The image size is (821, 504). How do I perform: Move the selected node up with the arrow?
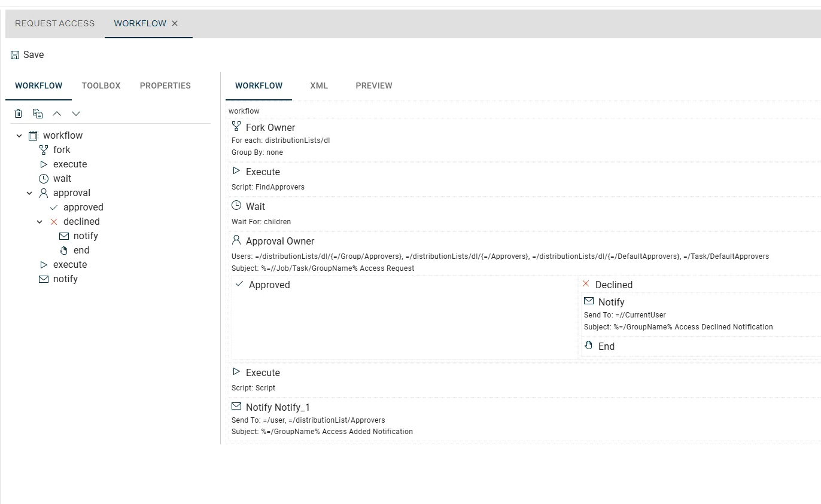[57, 114]
